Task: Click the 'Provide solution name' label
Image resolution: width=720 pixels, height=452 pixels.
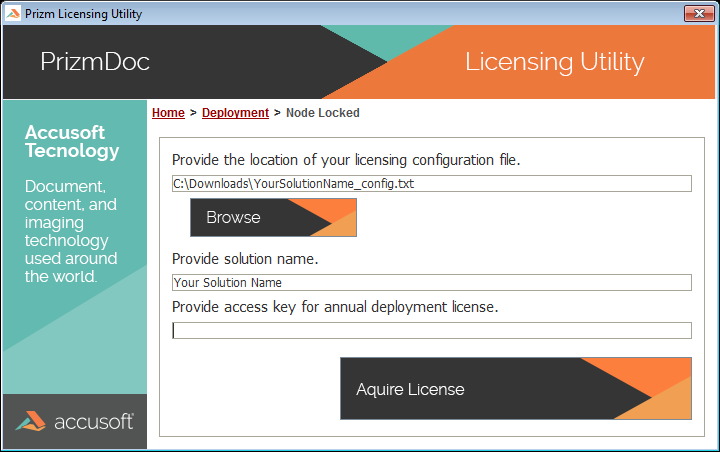Action: pos(245,259)
